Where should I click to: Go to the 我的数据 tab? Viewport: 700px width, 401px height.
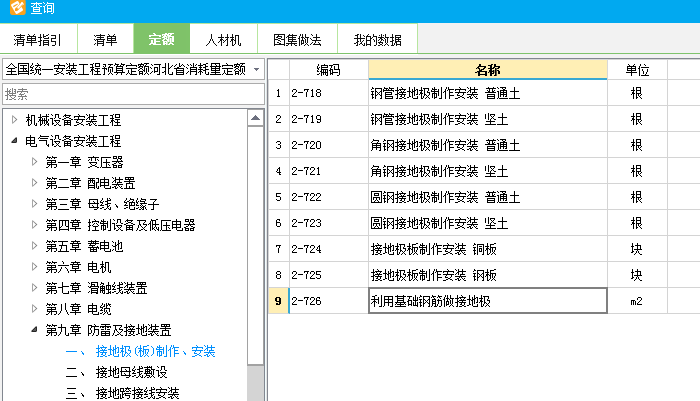click(378, 40)
